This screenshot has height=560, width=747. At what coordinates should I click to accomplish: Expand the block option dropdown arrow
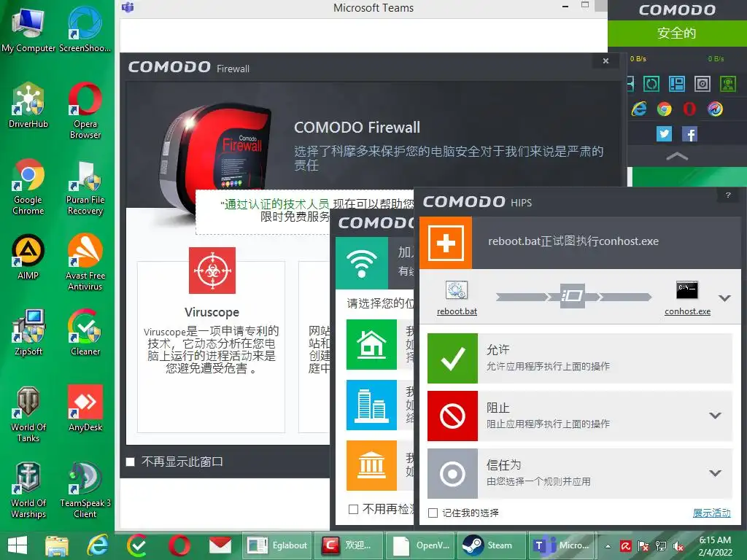tap(715, 416)
